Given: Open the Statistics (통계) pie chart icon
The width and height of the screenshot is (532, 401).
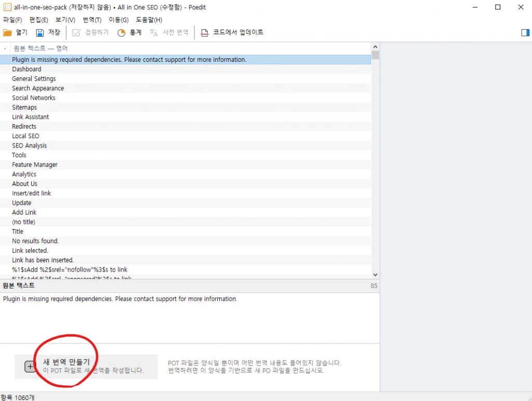Looking at the screenshot, I should click(x=121, y=33).
